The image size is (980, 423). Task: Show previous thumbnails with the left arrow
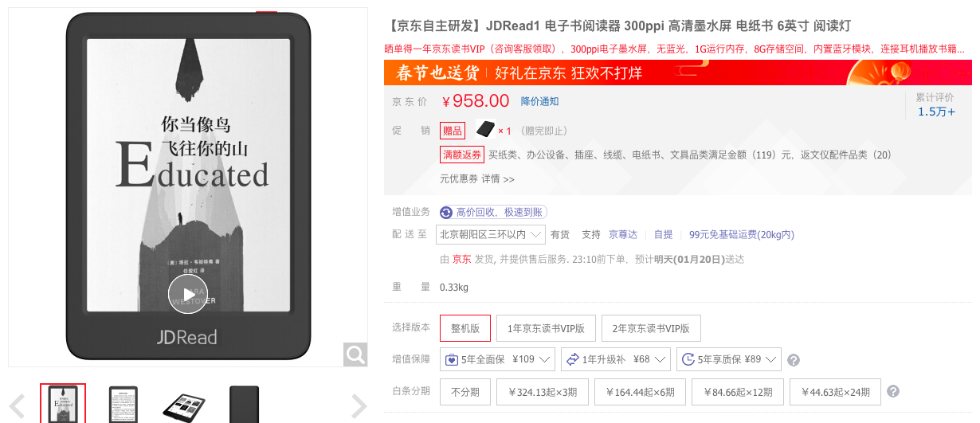point(17,406)
